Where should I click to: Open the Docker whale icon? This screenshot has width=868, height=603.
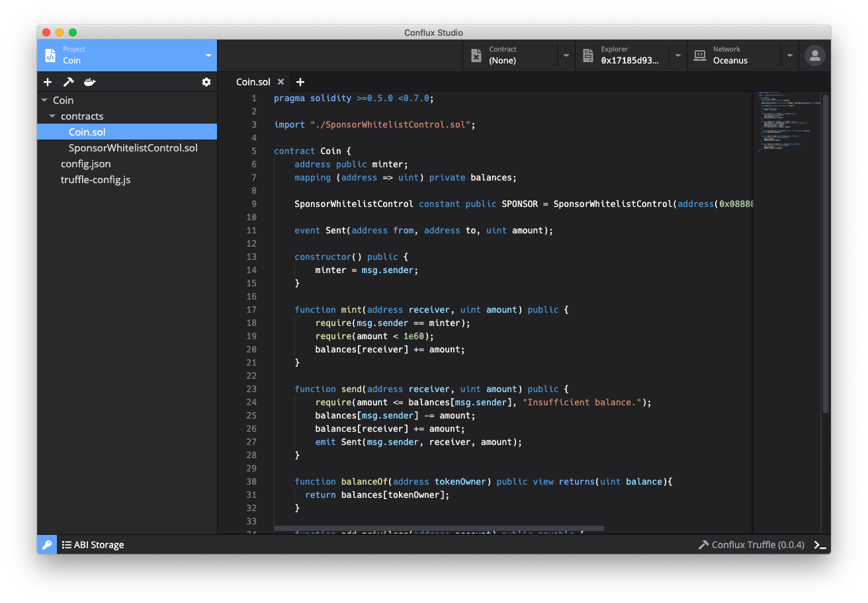pyautogui.click(x=89, y=82)
